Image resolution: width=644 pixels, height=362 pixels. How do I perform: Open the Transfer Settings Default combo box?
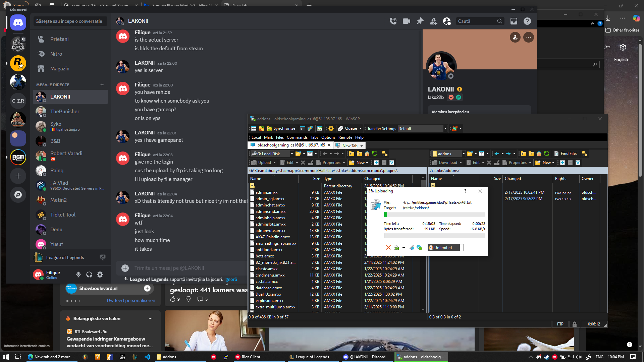tap(422, 129)
